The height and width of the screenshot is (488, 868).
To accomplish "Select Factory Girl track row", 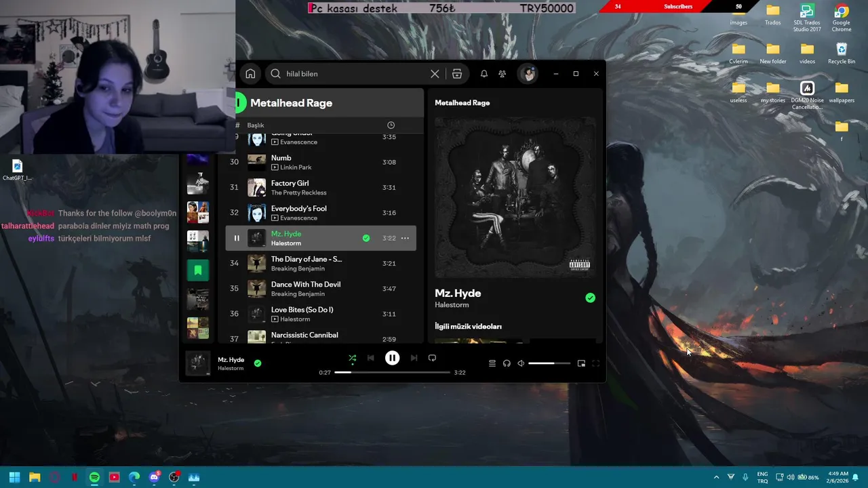I will (321, 187).
